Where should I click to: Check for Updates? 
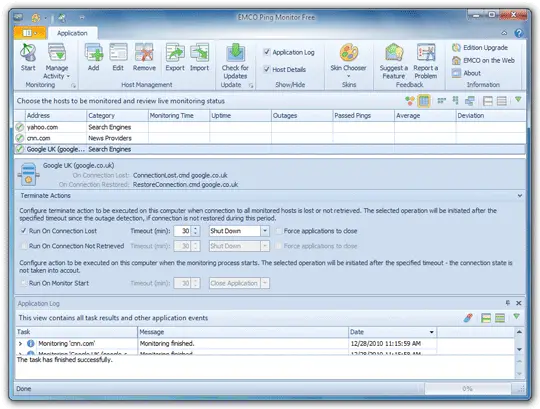235,61
